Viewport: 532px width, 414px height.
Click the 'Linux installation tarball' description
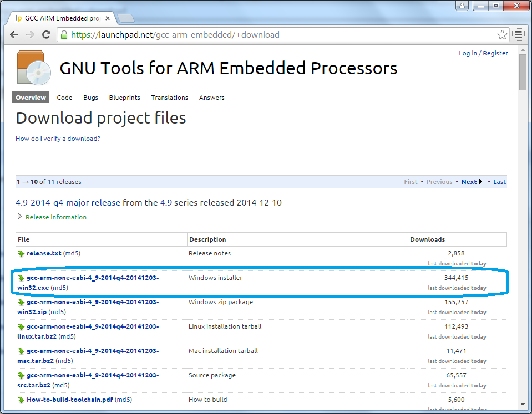pyautogui.click(x=225, y=326)
